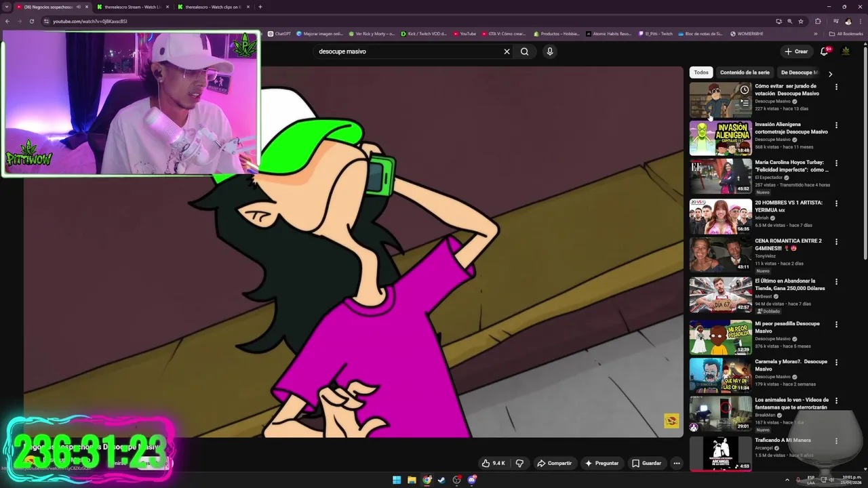Open the ChatGPT bookmark
Image resolution: width=868 pixels, height=488 pixels.
279,33
